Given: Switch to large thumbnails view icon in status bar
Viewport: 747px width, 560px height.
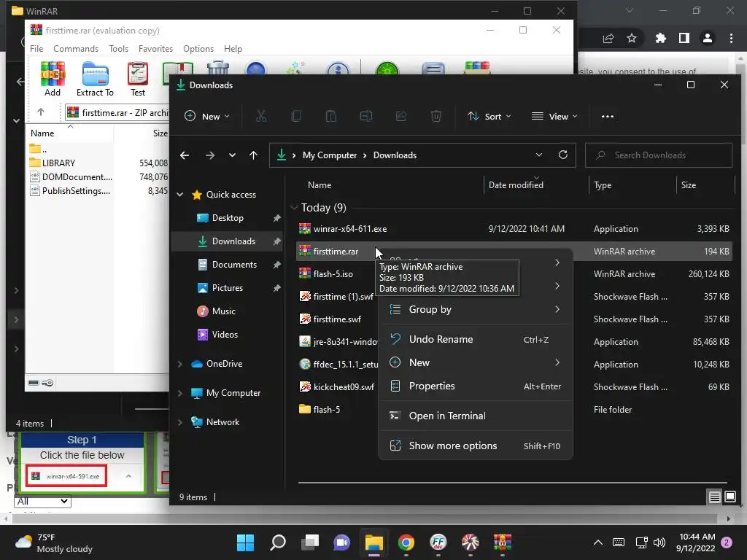Looking at the screenshot, I should [x=729, y=497].
